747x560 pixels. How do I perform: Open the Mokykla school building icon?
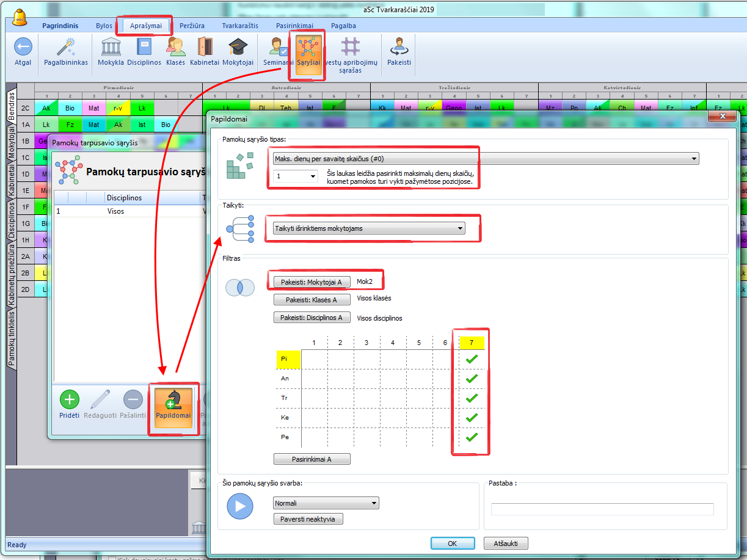tap(111, 47)
